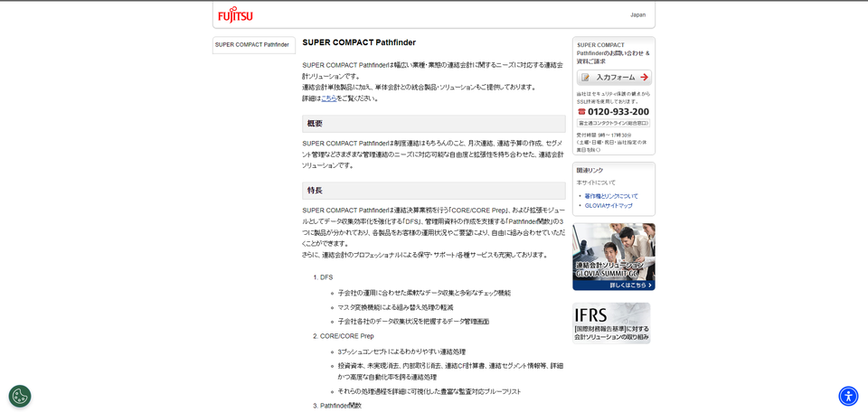This screenshot has width=868, height=412.
Task: Click the 富士通コンタクトライン(総合窓口) button
Action: pyautogui.click(x=614, y=123)
